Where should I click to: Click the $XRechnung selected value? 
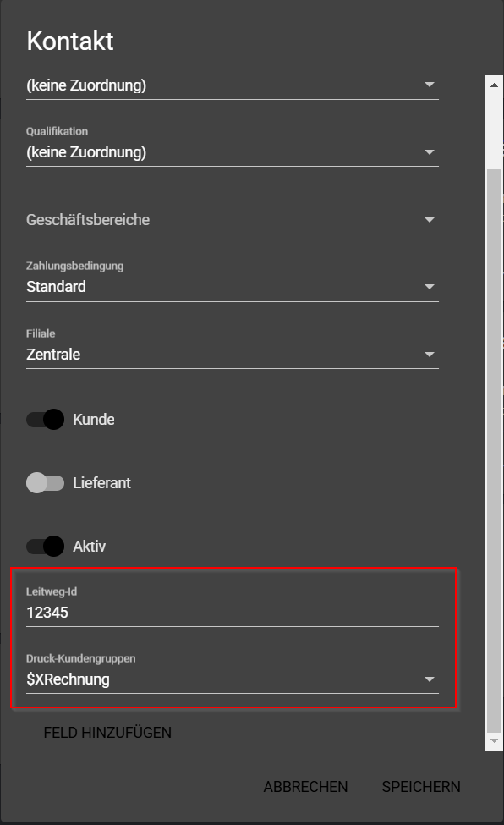point(68,679)
